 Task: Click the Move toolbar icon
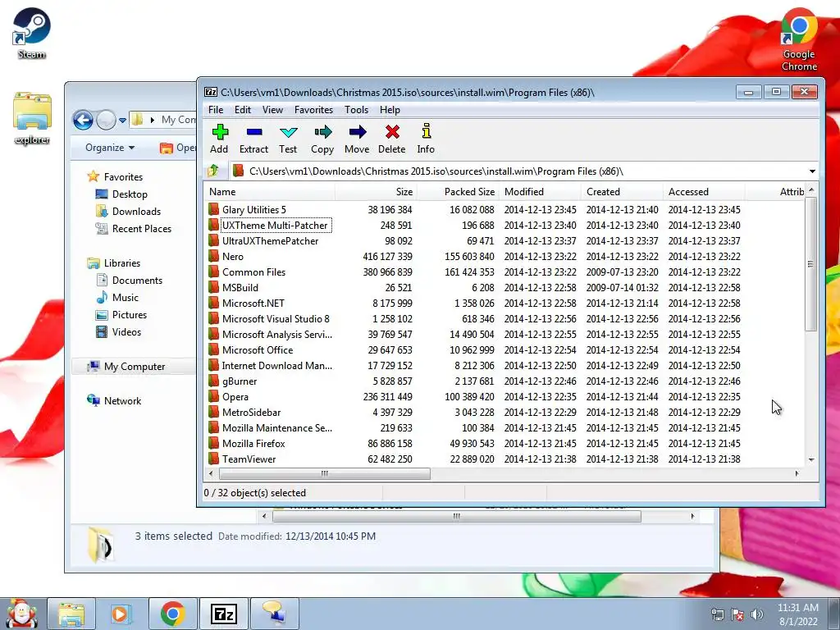(358, 132)
